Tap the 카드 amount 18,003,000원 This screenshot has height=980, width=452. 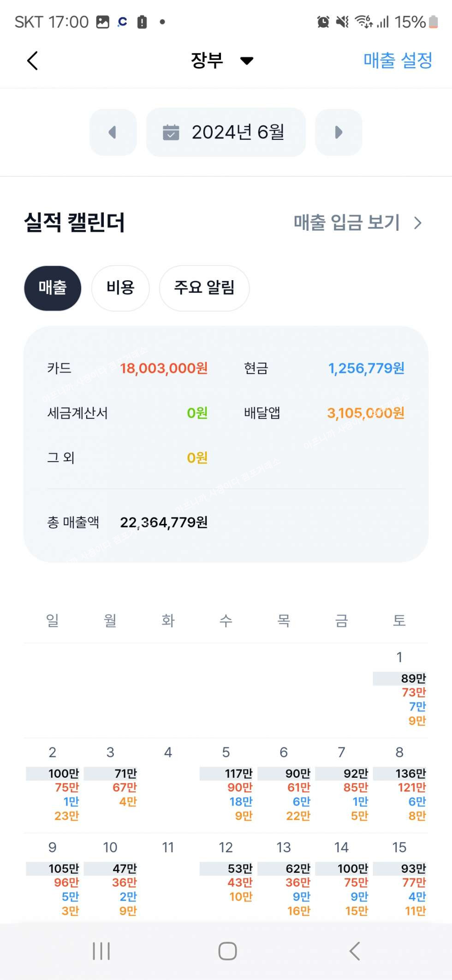(x=164, y=368)
